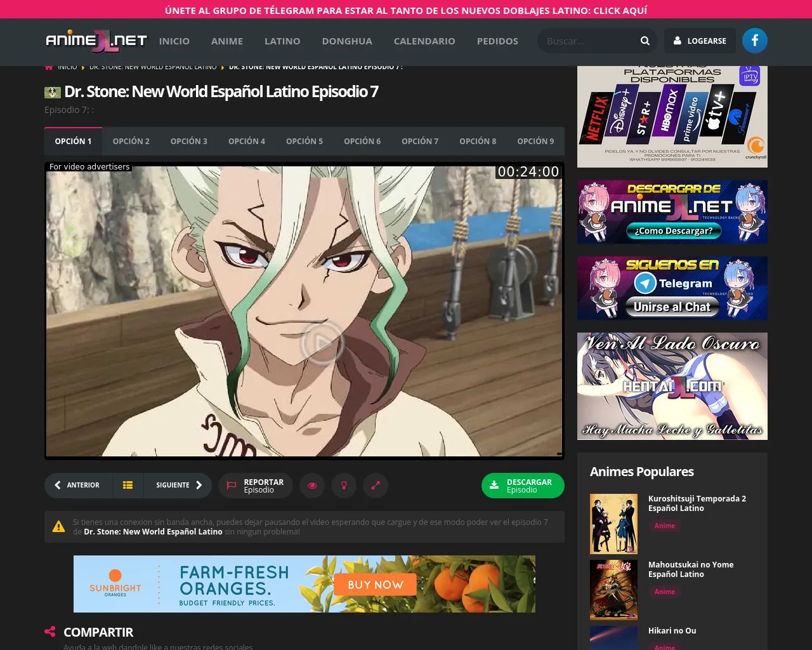
Task: Toggle the eye watched icon
Action: [x=312, y=485]
